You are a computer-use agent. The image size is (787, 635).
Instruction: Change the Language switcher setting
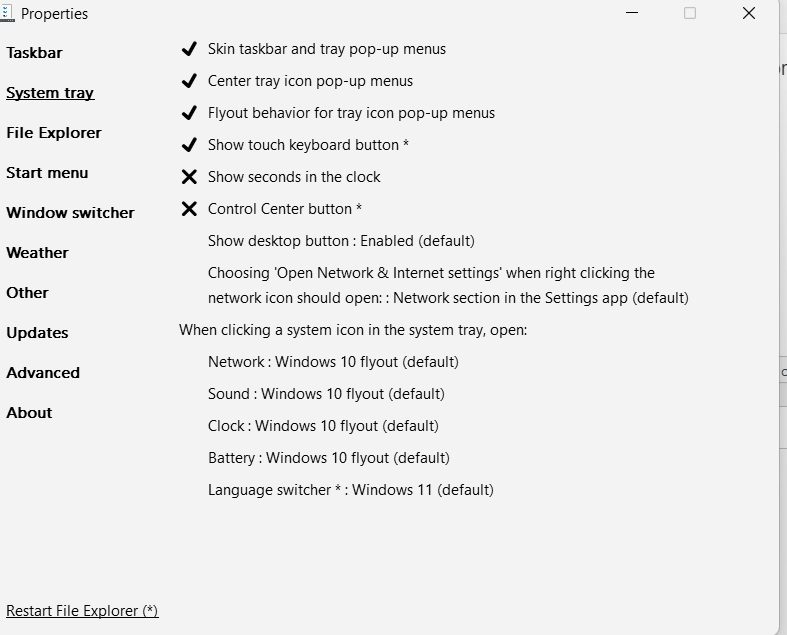click(x=350, y=490)
